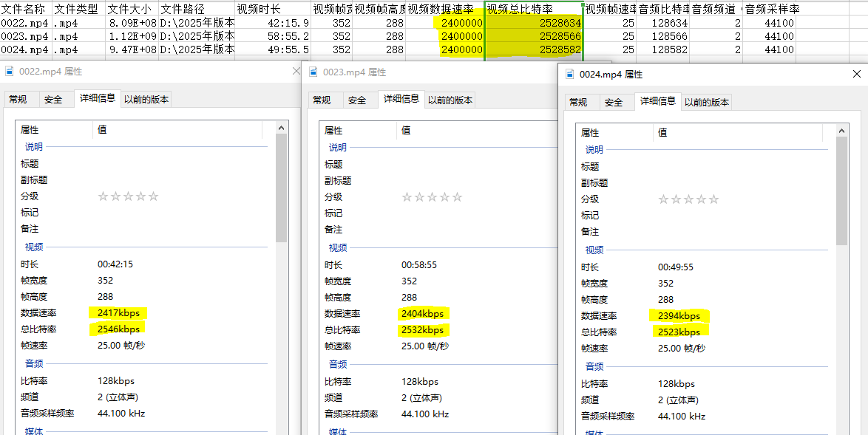Open 常规 tab in 0024.mp4 属性

tap(578, 102)
